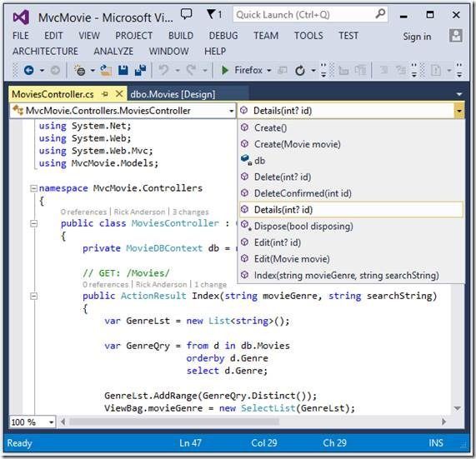Image resolution: width=476 pixels, height=459 pixels.
Task: Collapse the namespace MvcMovie.Controllers block
Action: [33, 188]
